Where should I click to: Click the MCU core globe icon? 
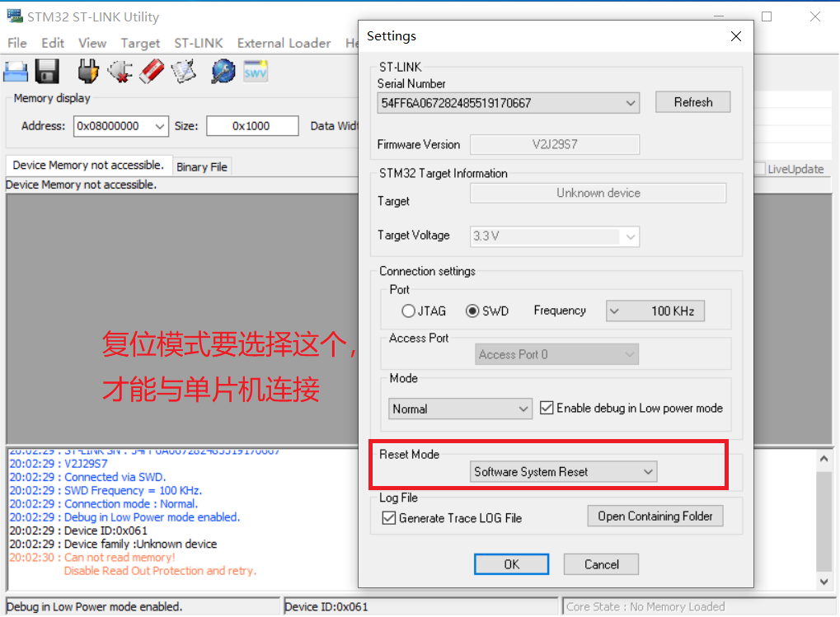223,72
